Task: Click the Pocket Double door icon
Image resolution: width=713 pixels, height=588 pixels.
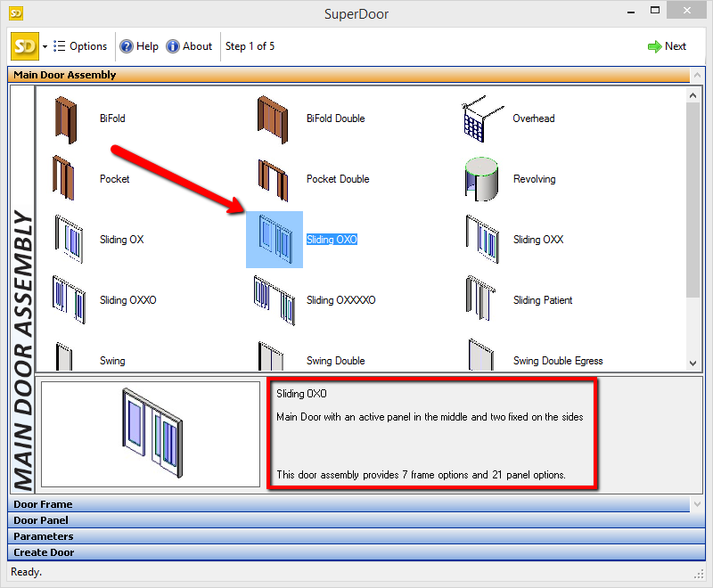Action: pos(273,180)
